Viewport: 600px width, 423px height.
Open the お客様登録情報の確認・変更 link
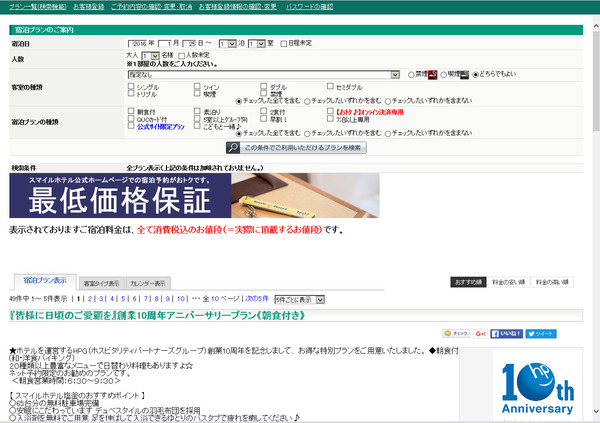[237, 7]
